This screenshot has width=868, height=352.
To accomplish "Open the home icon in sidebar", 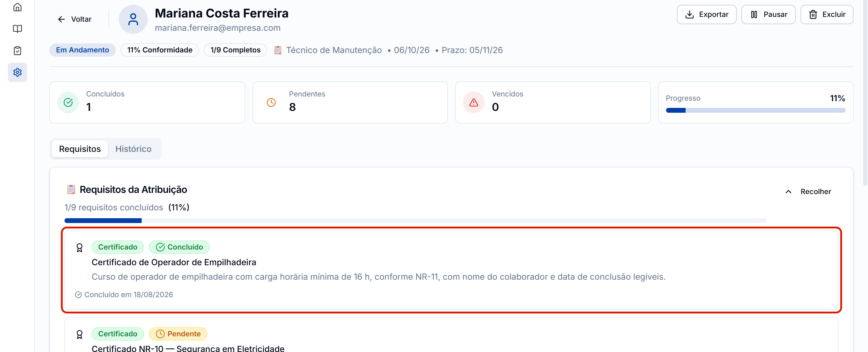I will [x=17, y=7].
